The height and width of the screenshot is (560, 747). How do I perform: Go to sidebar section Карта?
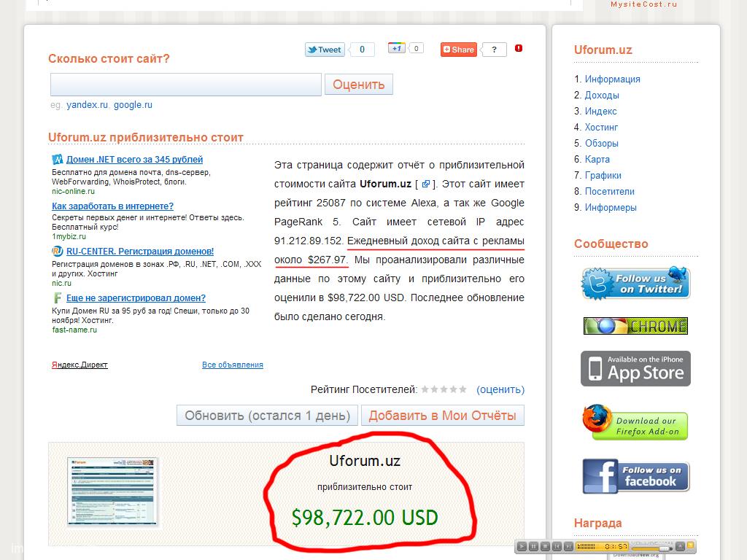[597, 160]
